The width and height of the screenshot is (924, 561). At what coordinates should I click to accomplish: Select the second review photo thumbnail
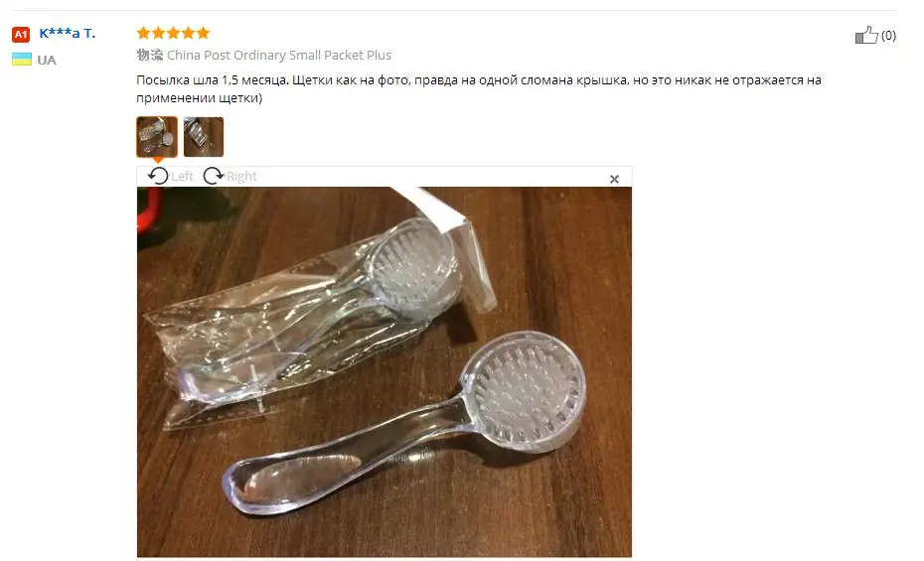click(204, 137)
